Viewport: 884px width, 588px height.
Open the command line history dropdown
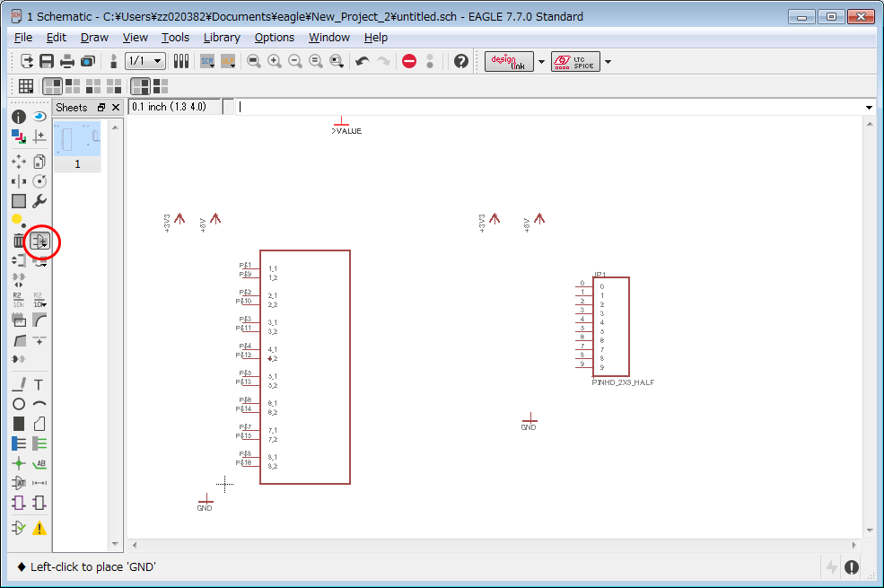click(x=869, y=107)
